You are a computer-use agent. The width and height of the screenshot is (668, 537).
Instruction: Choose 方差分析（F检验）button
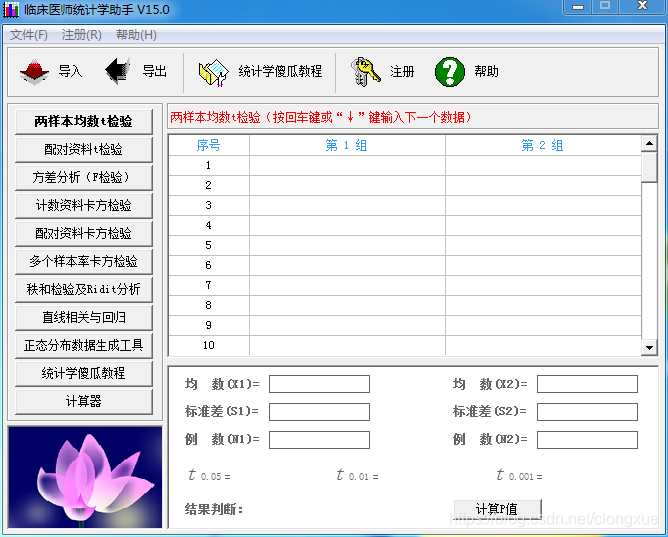[84, 178]
